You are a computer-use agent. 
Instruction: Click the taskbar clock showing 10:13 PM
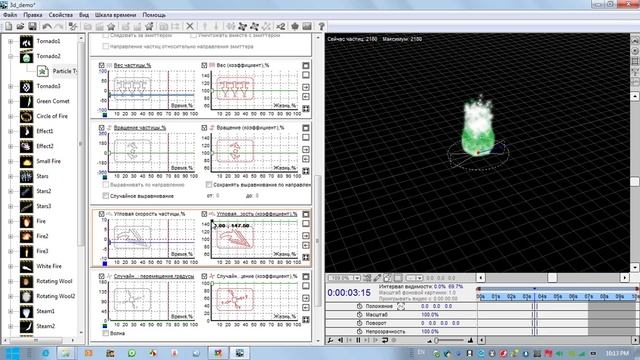coord(617,353)
